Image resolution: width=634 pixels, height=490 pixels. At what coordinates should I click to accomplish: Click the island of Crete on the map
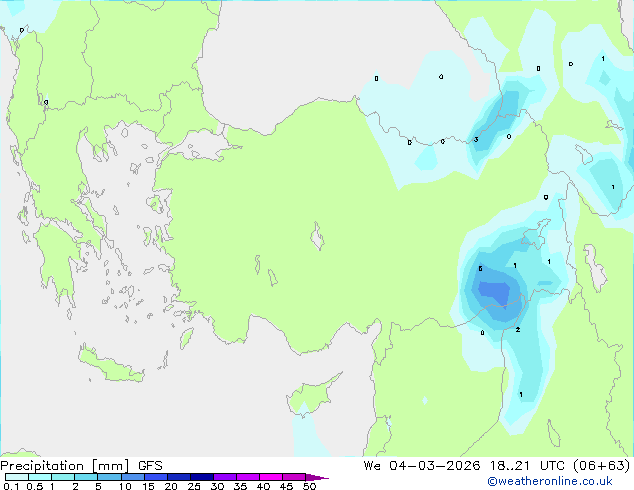pyautogui.click(x=111, y=366)
